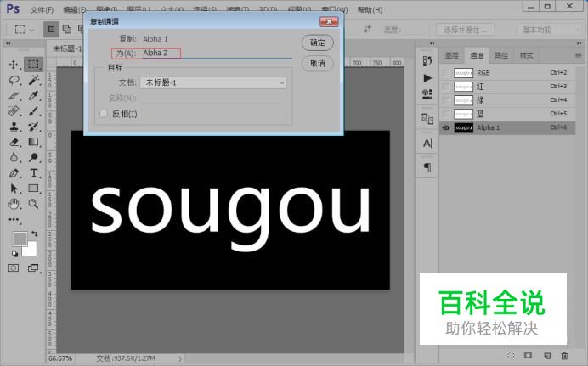
Task: Click the 取消 button
Action: point(318,64)
